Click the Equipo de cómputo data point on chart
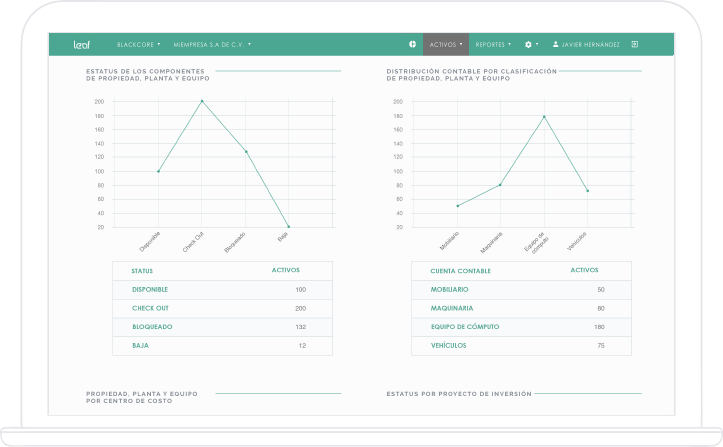The image size is (723, 447). (x=544, y=116)
